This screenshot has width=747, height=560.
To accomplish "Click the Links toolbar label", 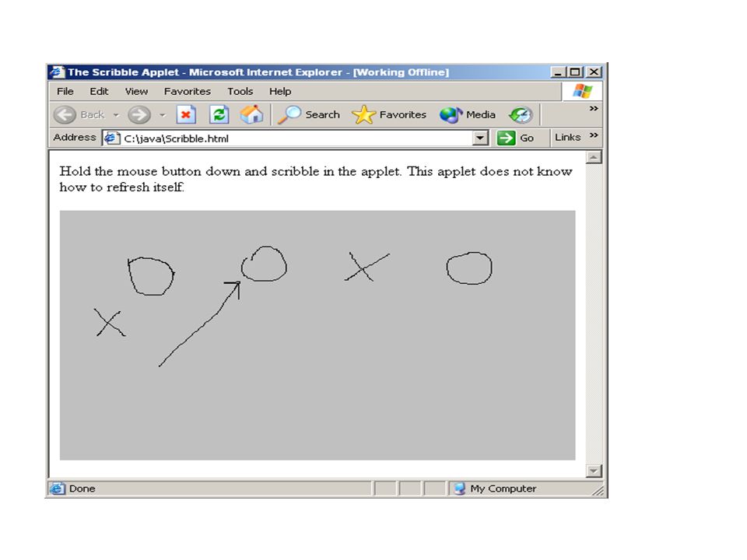I will (x=567, y=137).
